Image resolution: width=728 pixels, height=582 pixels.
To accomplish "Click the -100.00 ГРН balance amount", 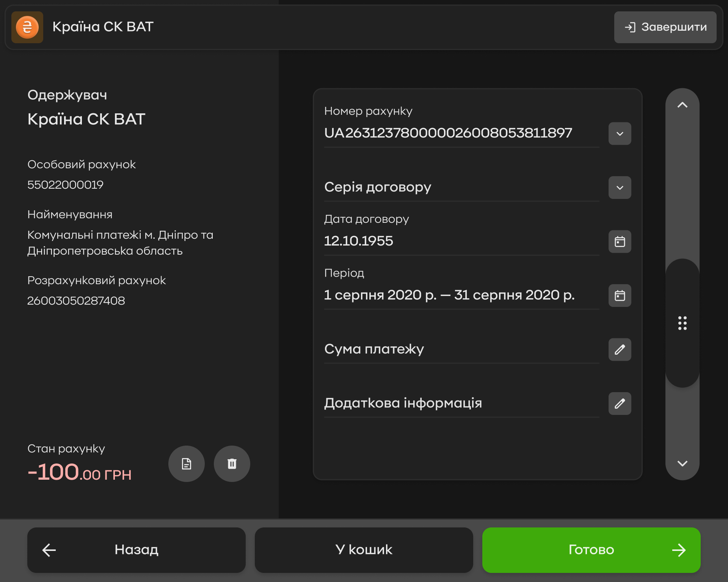I will coord(80,472).
